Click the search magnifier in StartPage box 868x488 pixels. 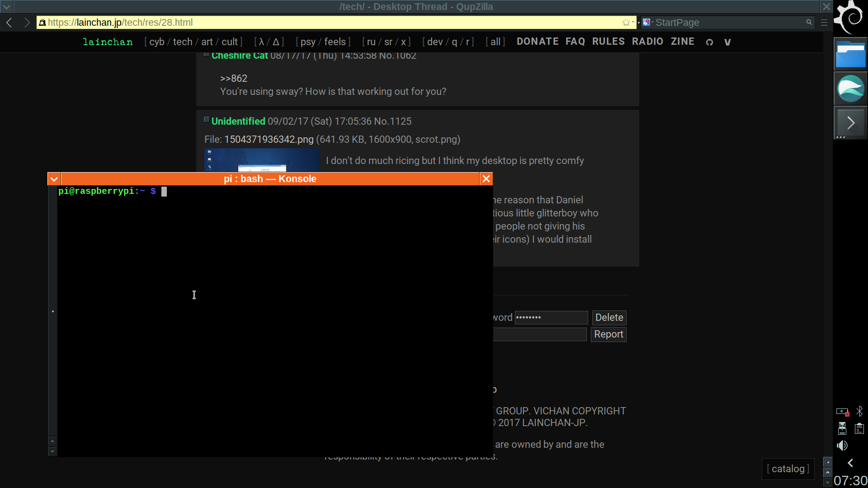809,22
